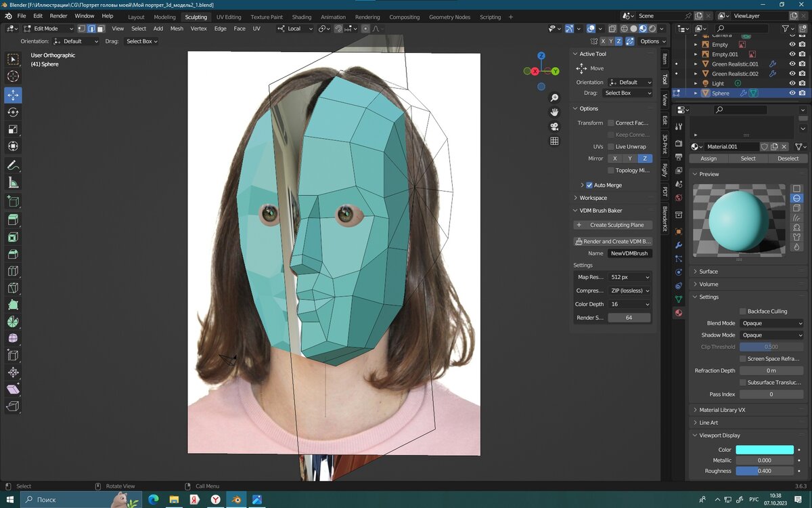Uncheck the Auto Merge checkbox
The width and height of the screenshot is (812, 508).
(589, 185)
